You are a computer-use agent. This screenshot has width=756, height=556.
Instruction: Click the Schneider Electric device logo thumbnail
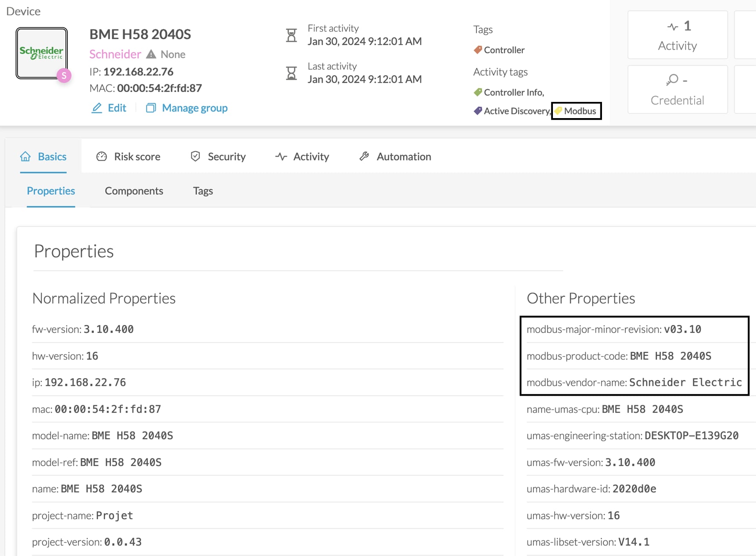tap(42, 53)
